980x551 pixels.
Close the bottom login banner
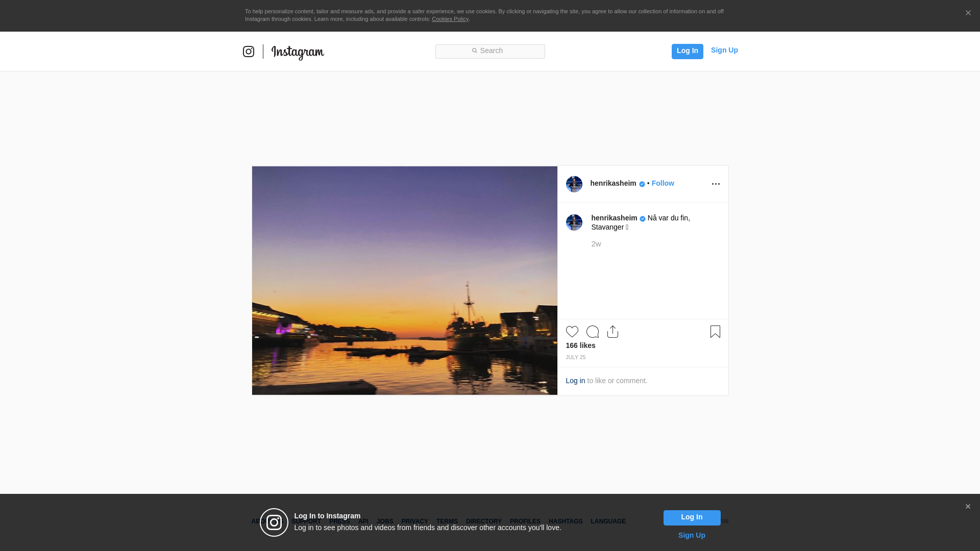tap(968, 507)
